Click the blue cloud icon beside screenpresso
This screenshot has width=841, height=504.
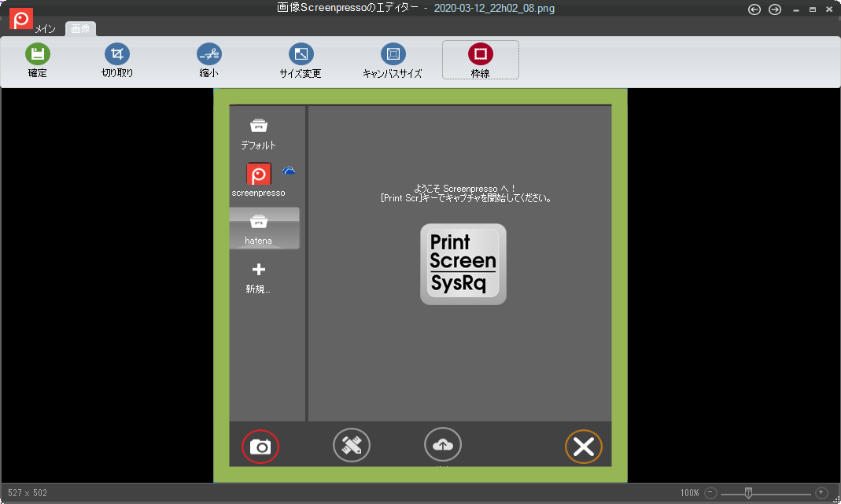click(x=289, y=171)
